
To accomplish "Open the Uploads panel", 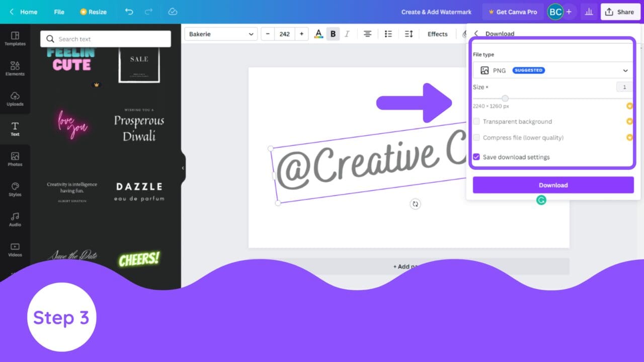I will (x=15, y=99).
